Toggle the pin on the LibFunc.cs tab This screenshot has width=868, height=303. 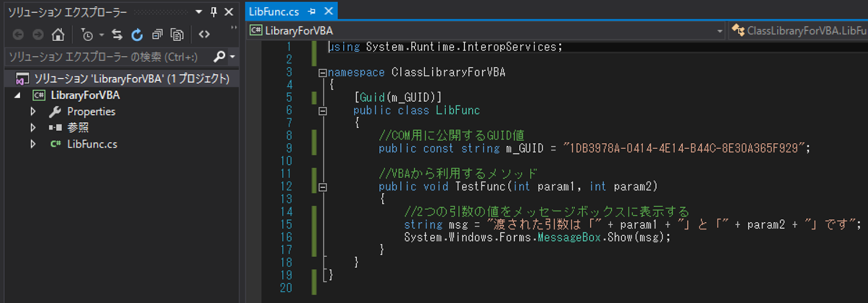[312, 12]
